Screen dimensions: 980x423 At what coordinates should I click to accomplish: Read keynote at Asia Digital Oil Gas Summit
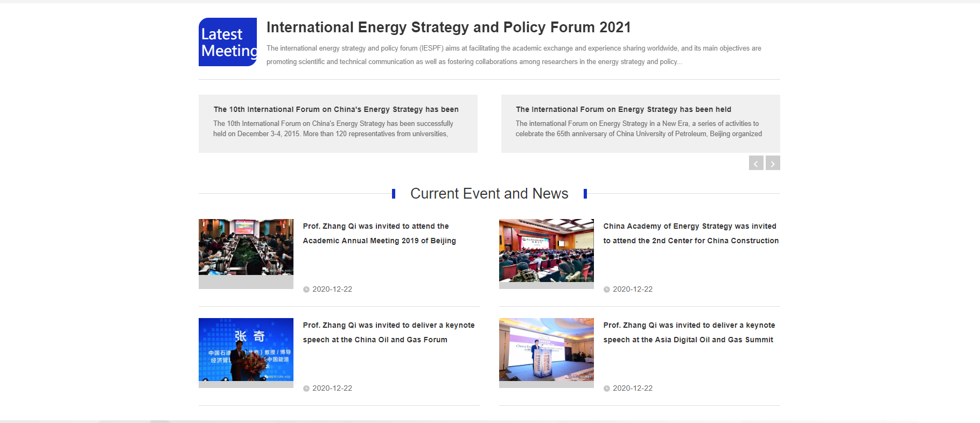point(689,333)
